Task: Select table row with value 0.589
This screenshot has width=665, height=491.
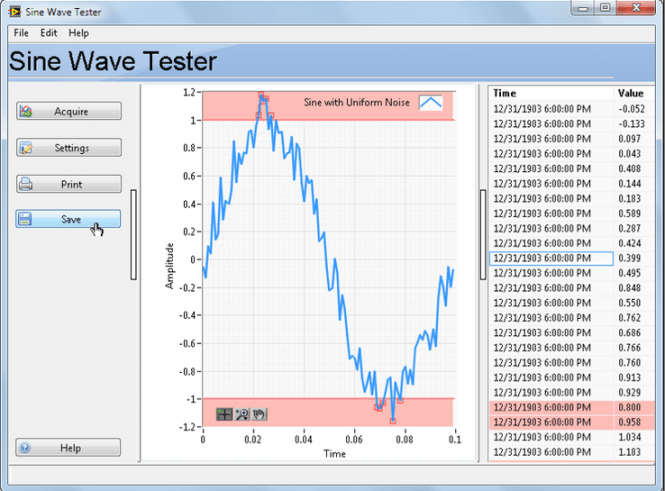Action: pyautogui.click(x=572, y=213)
